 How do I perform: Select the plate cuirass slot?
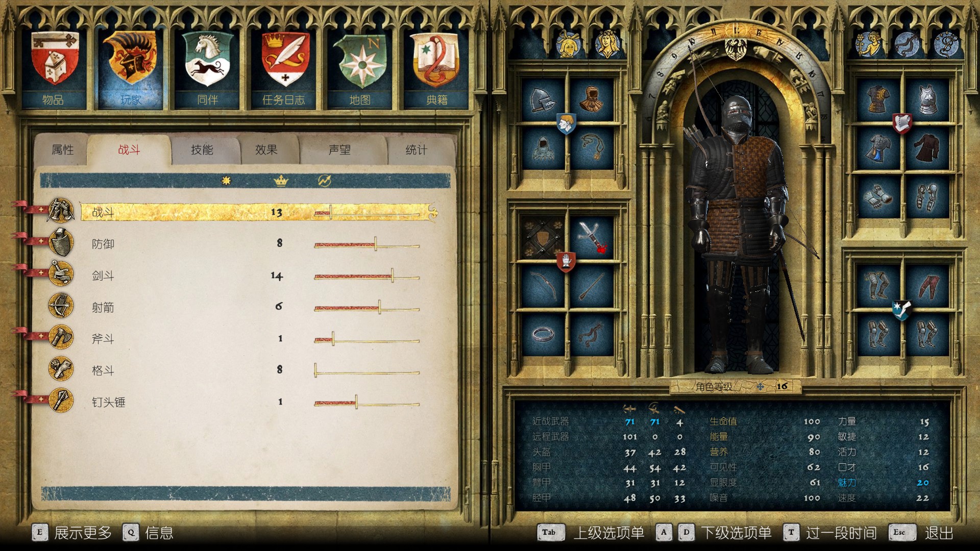coord(926,100)
